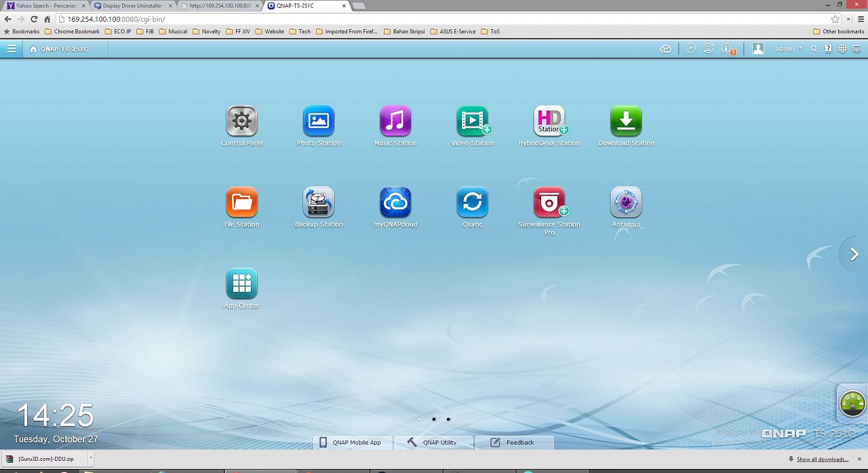Open the App Center
Viewport: 868px width, 473px height.
point(241,283)
